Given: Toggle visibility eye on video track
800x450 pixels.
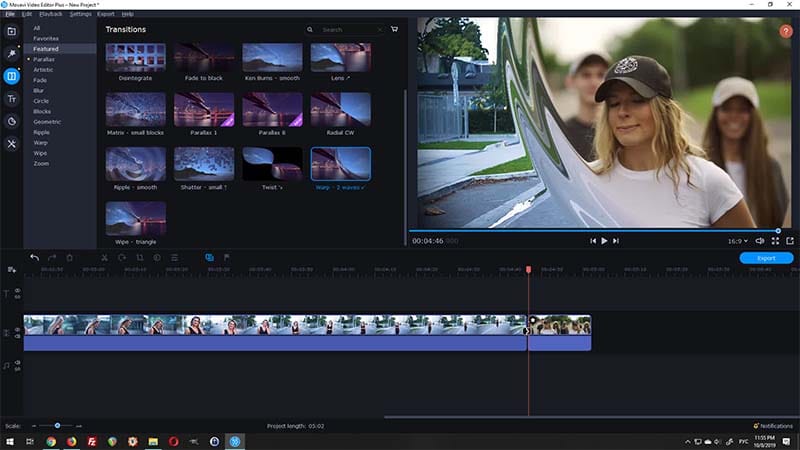Looking at the screenshot, I should [17, 330].
